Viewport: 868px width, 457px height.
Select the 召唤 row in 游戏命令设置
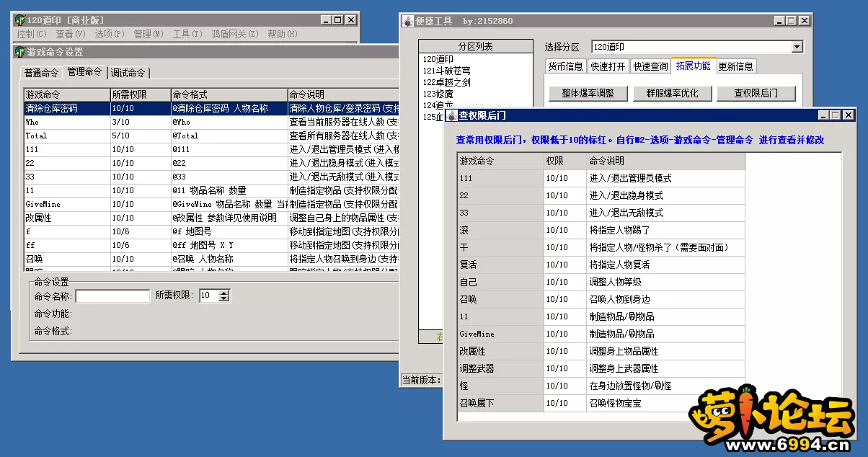[211, 259]
